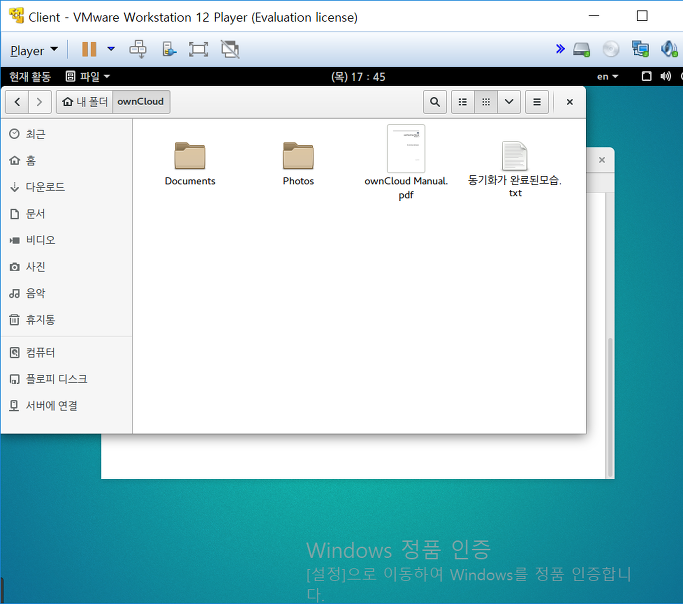Select ownCloud Manual.pdf thumbnail
The image size is (683, 604).
tap(406, 148)
